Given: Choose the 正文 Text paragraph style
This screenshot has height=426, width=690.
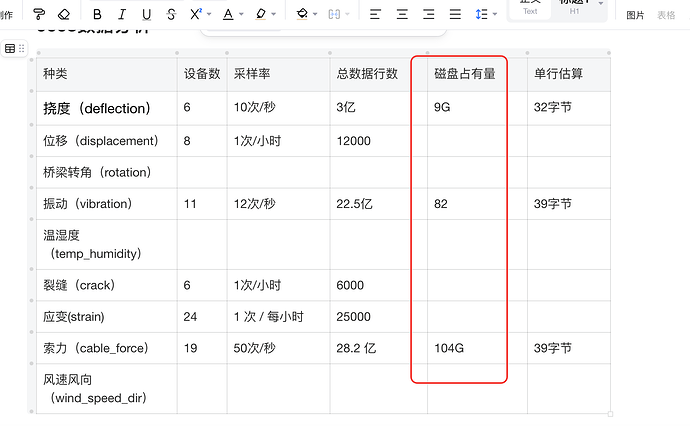Looking at the screenshot, I should [x=530, y=9].
